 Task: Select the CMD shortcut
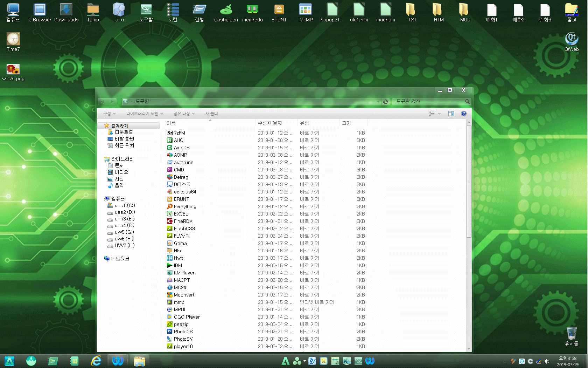pos(175,170)
